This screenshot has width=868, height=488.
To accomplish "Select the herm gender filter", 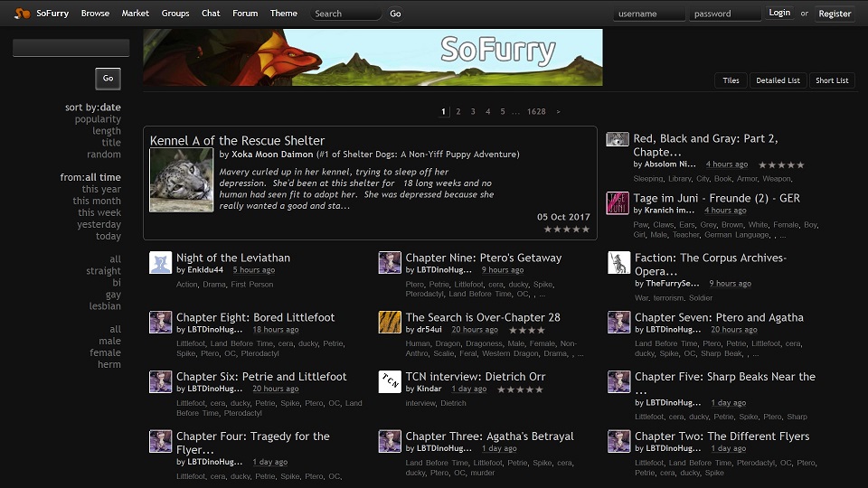I will coord(109,364).
